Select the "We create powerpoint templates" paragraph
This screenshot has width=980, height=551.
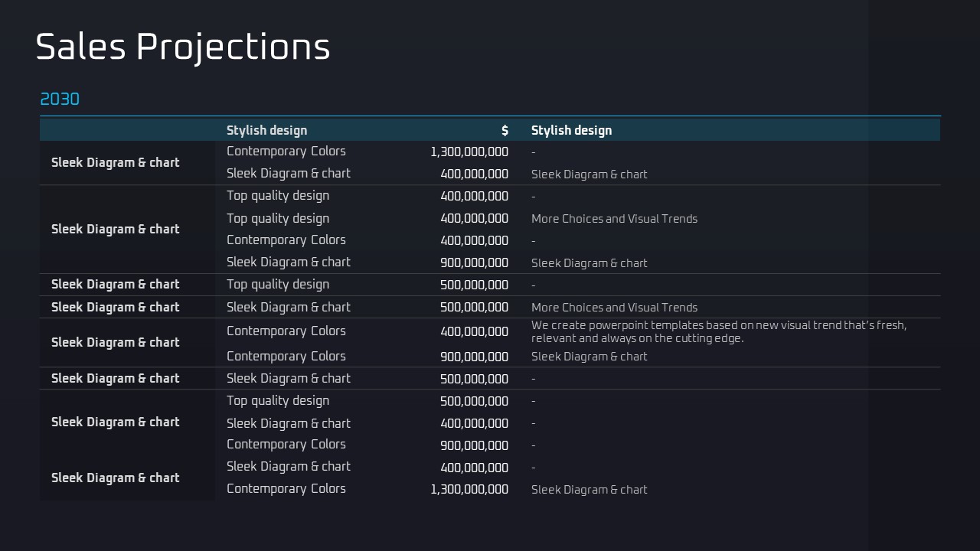(x=719, y=331)
